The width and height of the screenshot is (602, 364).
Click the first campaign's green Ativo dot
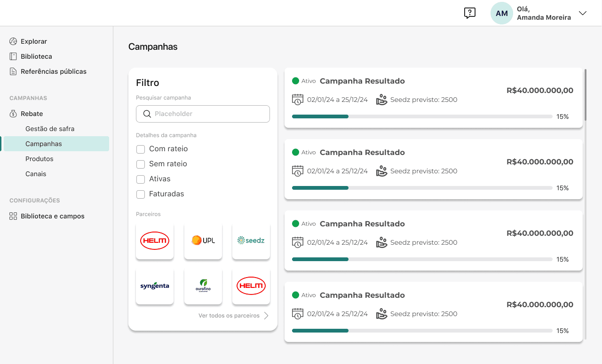point(295,81)
